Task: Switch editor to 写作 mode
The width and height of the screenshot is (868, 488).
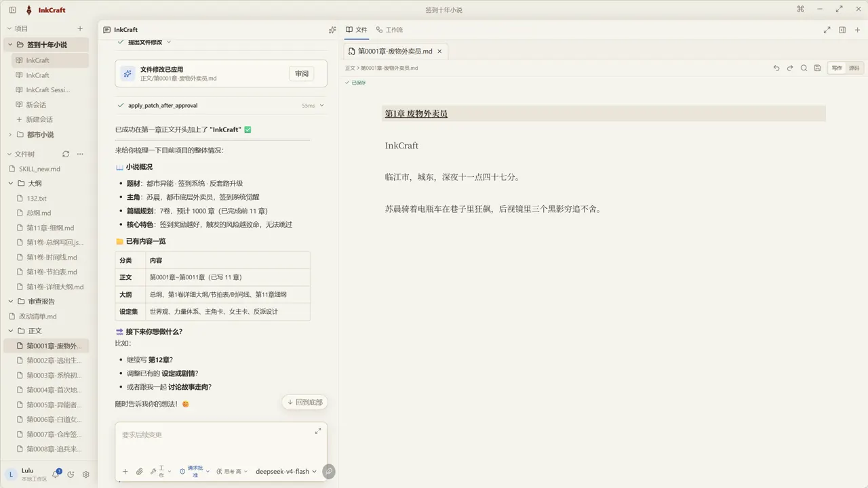Action: point(837,68)
